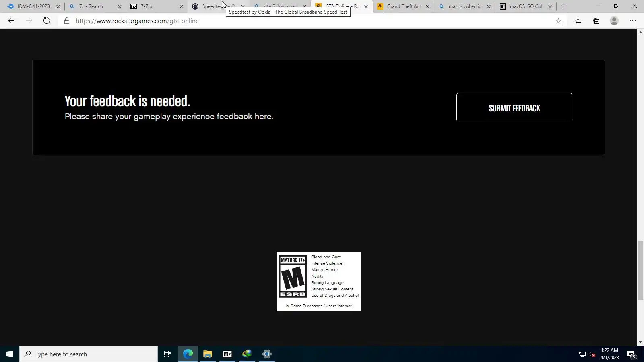The height and width of the screenshot is (362, 644).
Task: Click the scrollbar up arrow
Action: point(640,32)
